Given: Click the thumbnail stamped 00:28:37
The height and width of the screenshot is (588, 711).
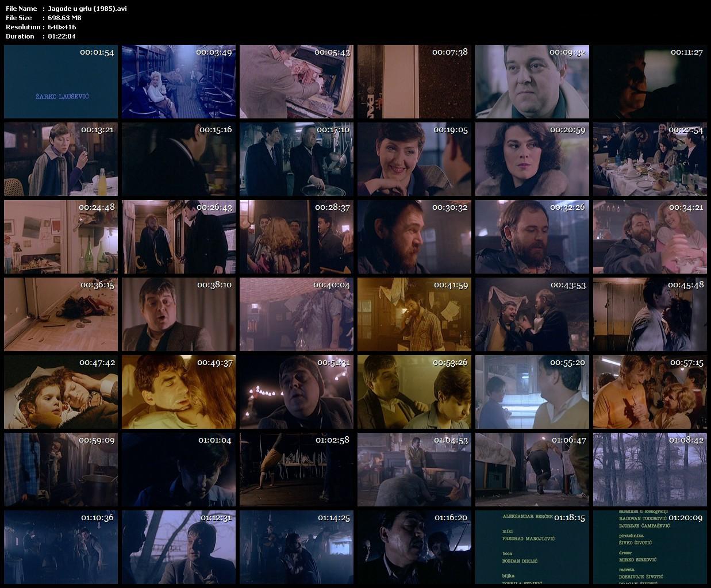Looking at the screenshot, I should coord(297,237).
